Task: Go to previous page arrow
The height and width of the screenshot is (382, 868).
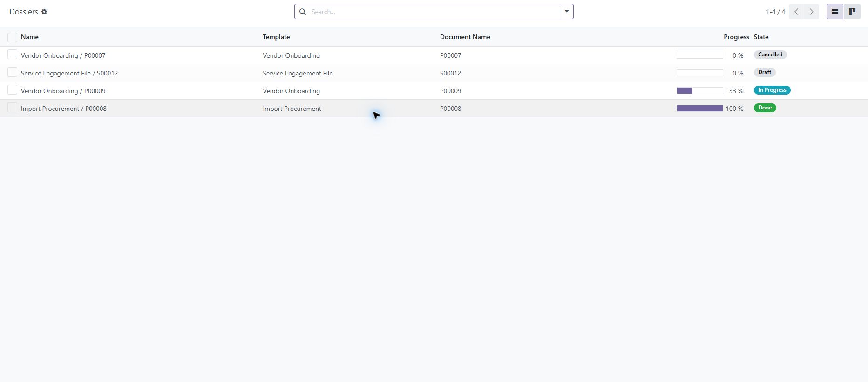Action: click(796, 12)
